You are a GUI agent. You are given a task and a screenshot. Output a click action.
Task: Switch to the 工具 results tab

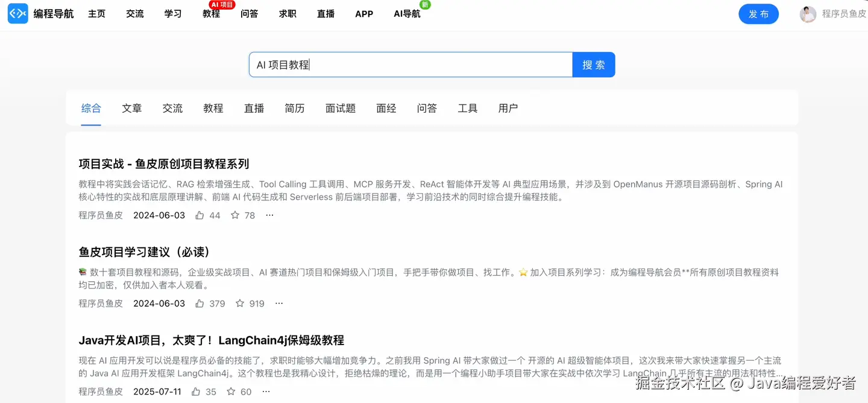point(468,109)
